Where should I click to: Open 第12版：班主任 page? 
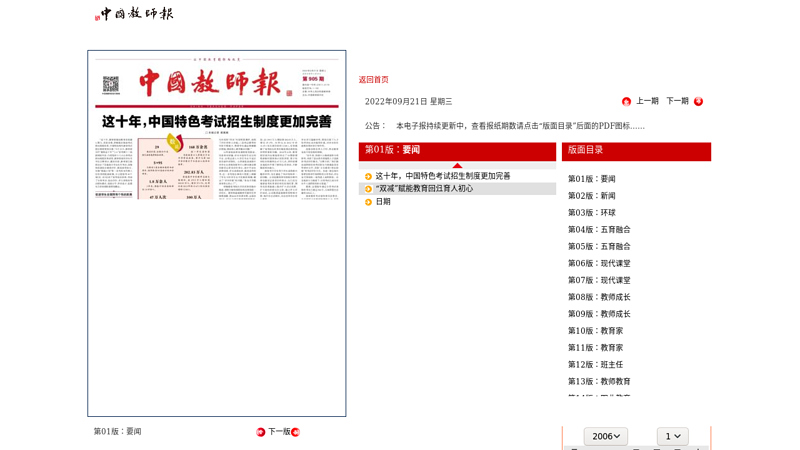click(595, 364)
